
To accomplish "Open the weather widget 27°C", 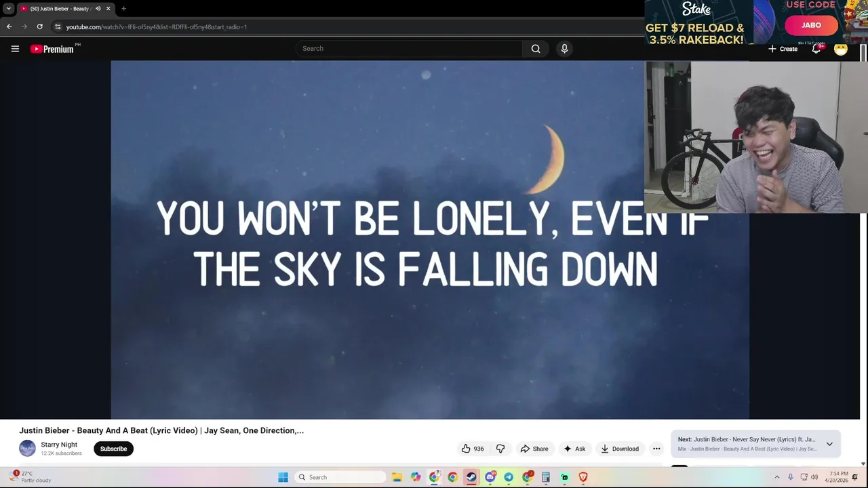I will (31, 477).
